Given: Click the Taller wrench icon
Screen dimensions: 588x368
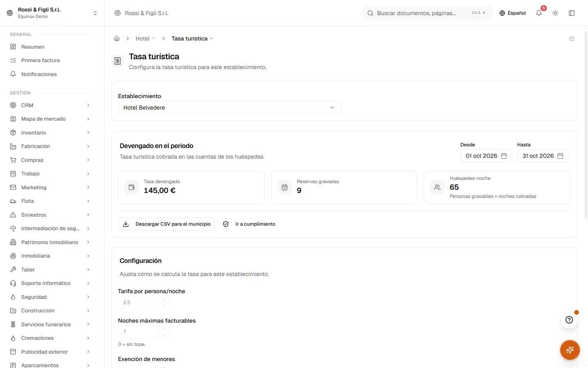Looking at the screenshot, I should point(13,269).
